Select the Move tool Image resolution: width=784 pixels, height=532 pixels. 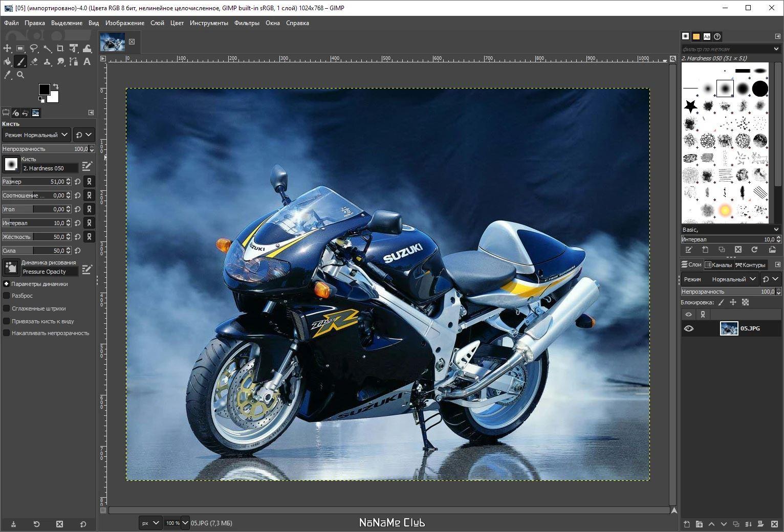pos(7,48)
